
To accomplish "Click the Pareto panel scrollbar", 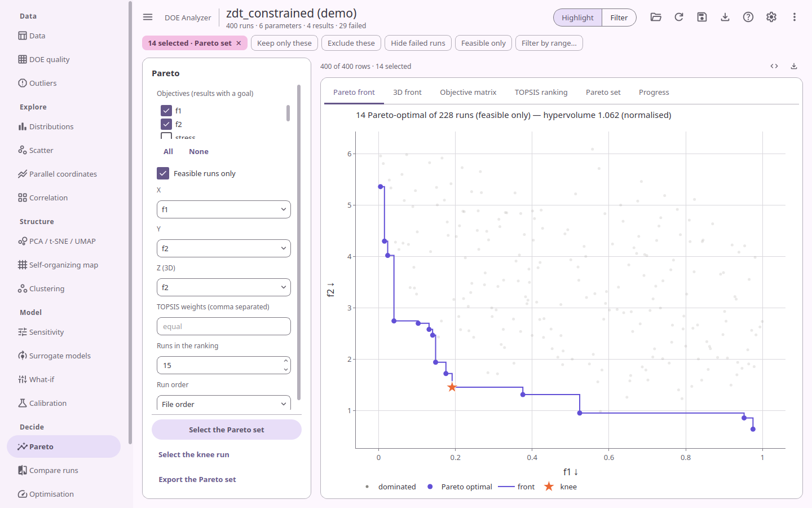I will tap(299, 243).
